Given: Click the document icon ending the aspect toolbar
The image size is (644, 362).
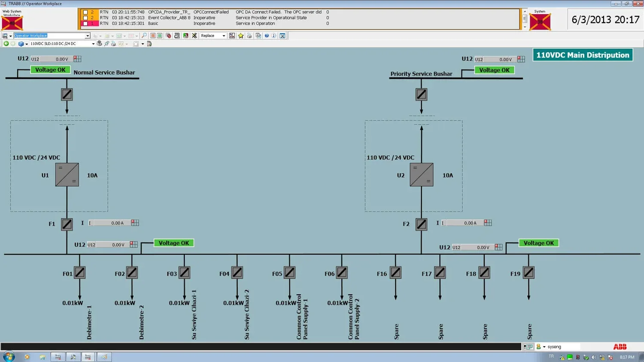Looking at the screenshot, I should [149, 44].
